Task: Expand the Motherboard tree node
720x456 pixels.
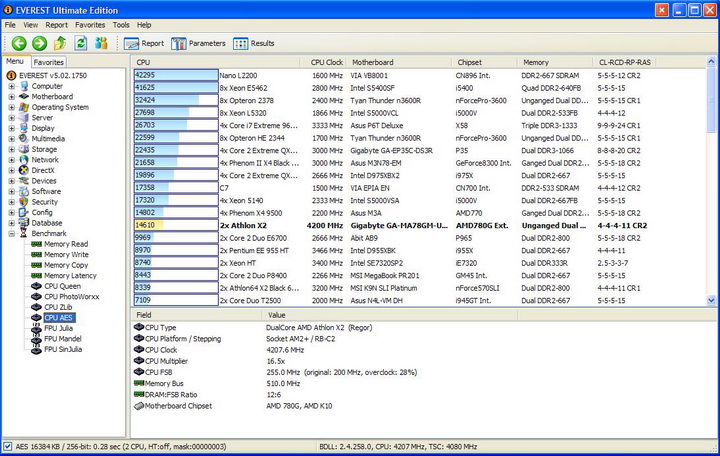Action: (11, 96)
